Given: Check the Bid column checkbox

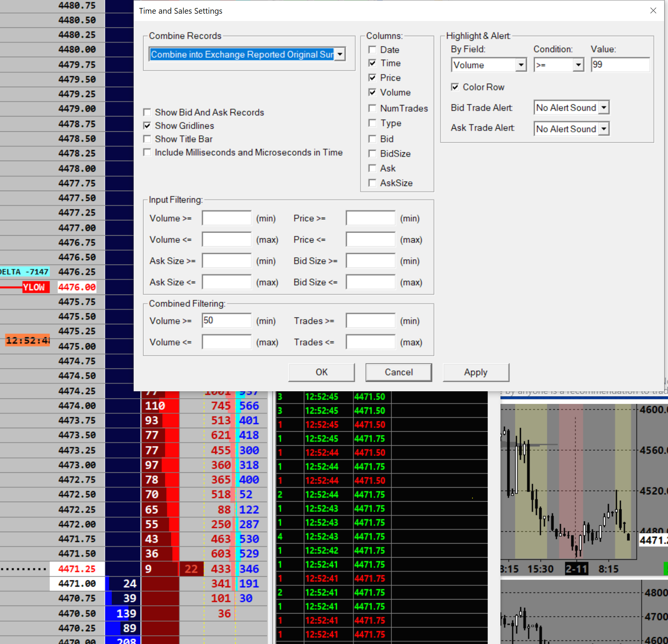Looking at the screenshot, I should (372, 139).
